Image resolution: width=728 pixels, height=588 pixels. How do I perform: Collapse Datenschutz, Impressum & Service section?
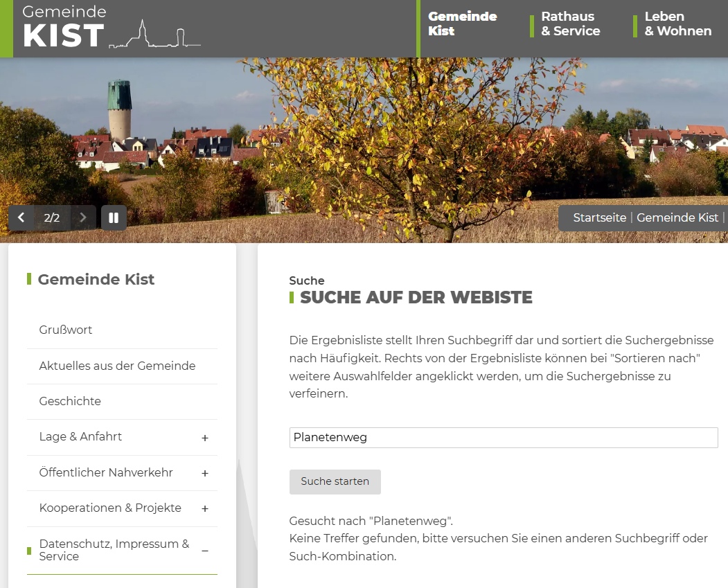[x=204, y=551]
